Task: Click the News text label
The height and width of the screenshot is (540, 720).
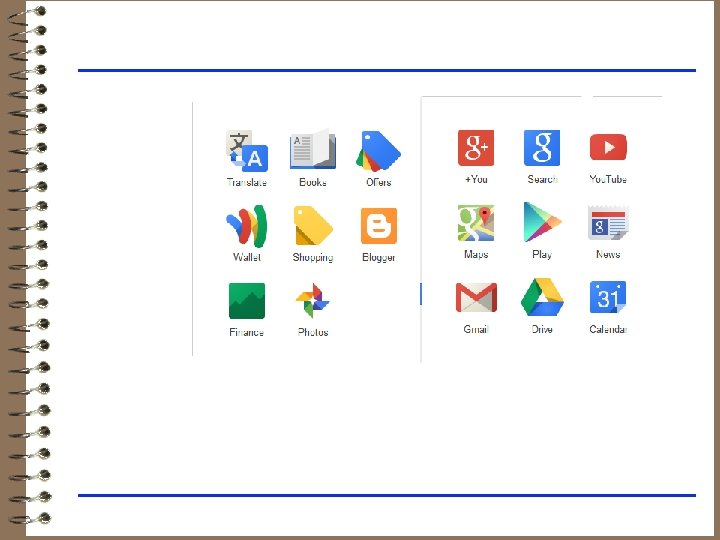Action: 608,254
